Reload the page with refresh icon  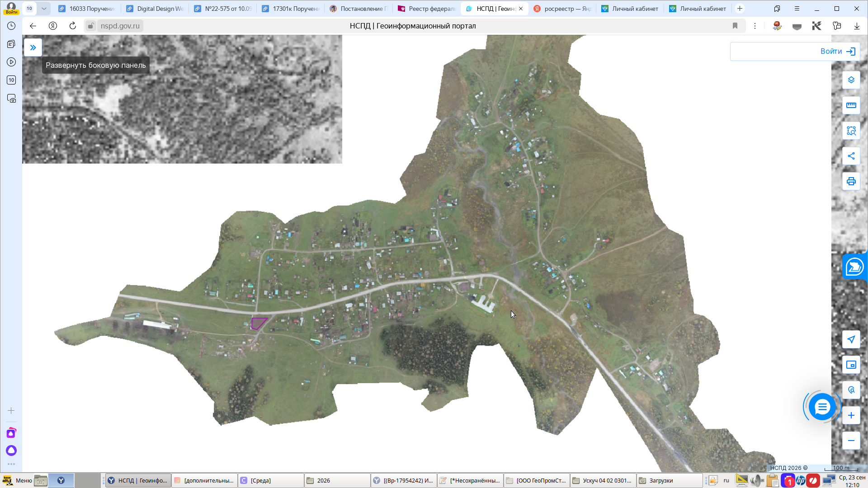[73, 26]
